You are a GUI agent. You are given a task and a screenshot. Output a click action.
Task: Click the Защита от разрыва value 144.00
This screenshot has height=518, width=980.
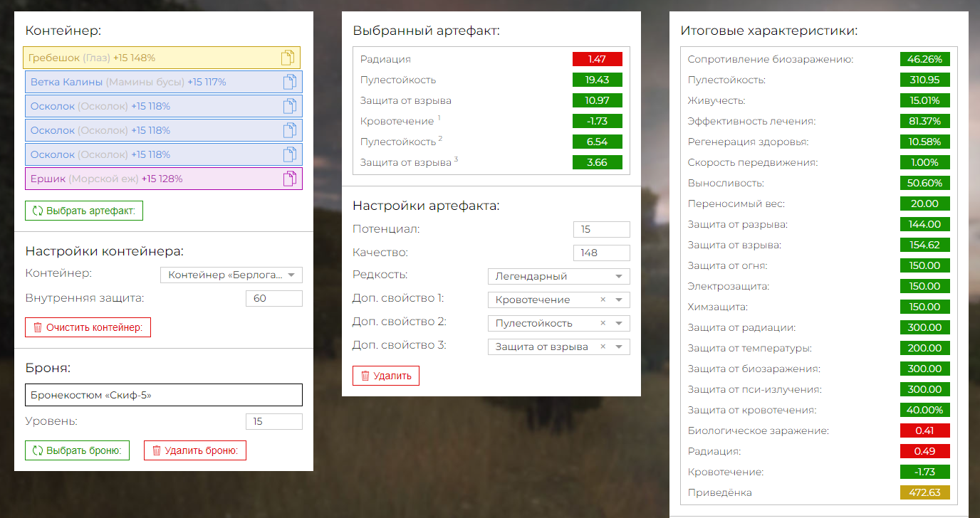(x=925, y=224)
